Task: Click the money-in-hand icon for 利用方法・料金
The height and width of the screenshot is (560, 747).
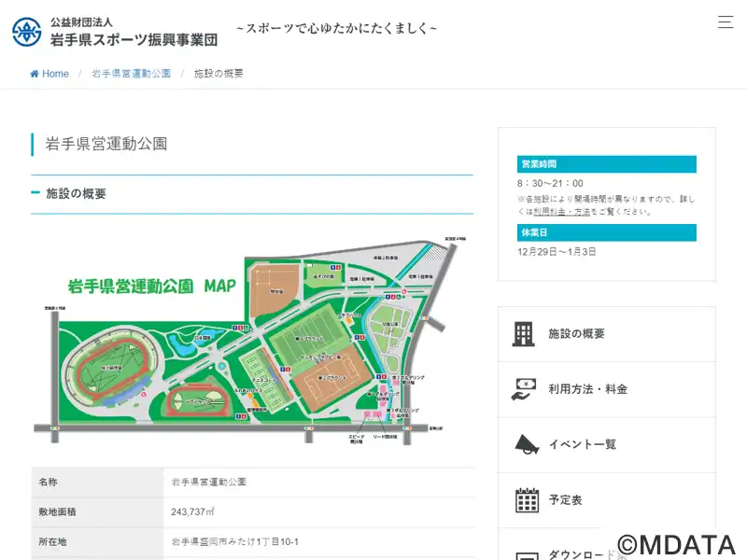Action: pos(524,389)
